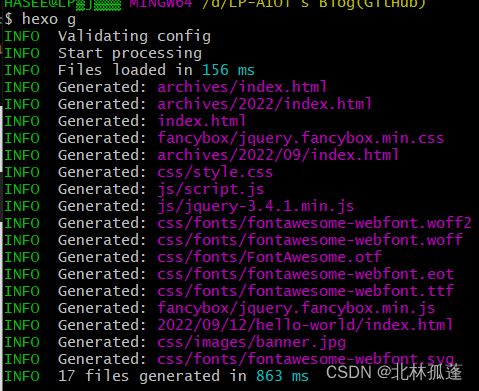Select the 'Start processing' line
Viewport: 479px width, 391px height.
coord(130,53)
